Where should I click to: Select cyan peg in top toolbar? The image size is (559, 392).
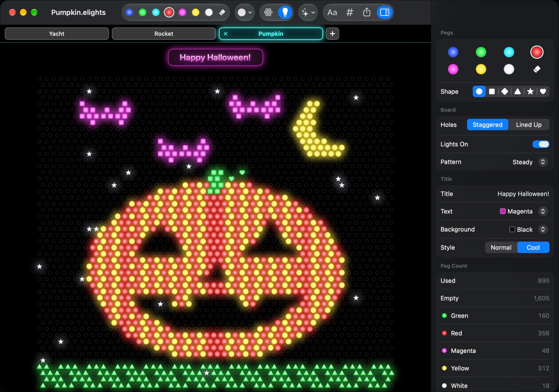(x=156, y=12)
